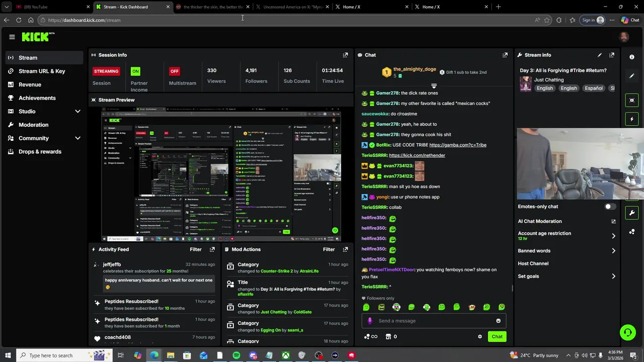Open the chat shop icon showing 0
This screenshot has width=644, height=362.
391,337
